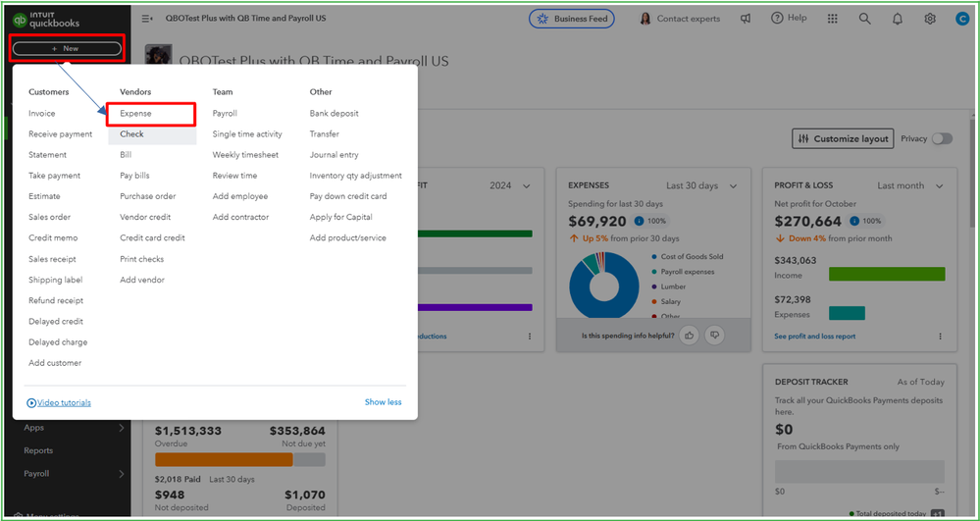Click Show less in the New menu

(x=384, y=402)
